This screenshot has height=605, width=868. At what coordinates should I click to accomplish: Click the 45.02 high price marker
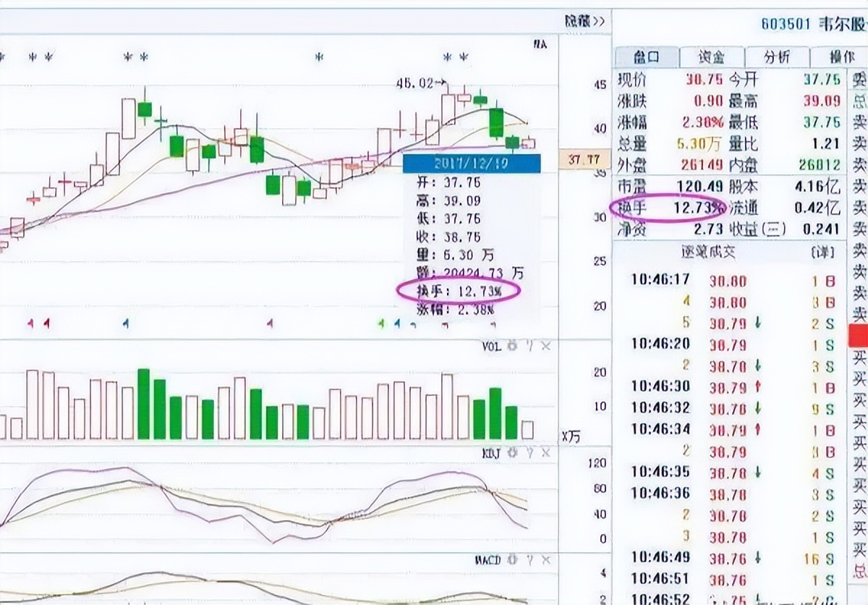[x=418, y=84]
